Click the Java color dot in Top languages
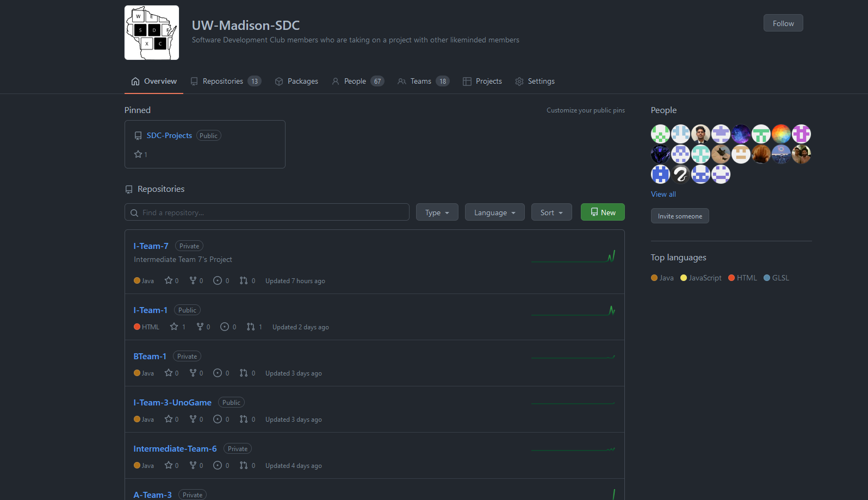Screen dimensions: 868x500 click(x=654, y=278)
